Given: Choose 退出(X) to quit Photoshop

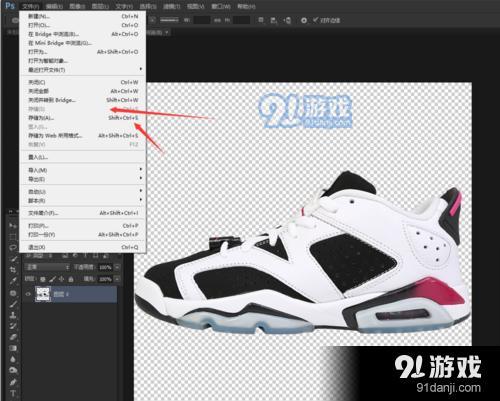Looking at the screenshot, I should 82,247.
